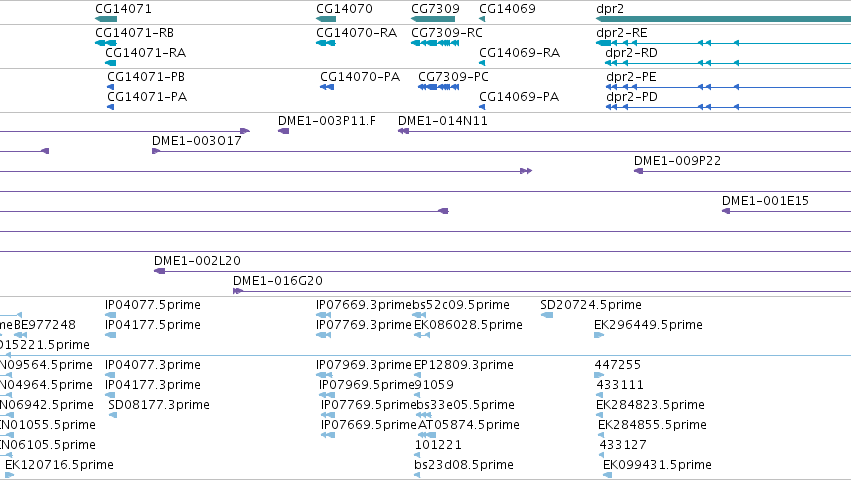
Task: Click the purple arrow under DME1-001E15
Action: click(x=726, y=211)
